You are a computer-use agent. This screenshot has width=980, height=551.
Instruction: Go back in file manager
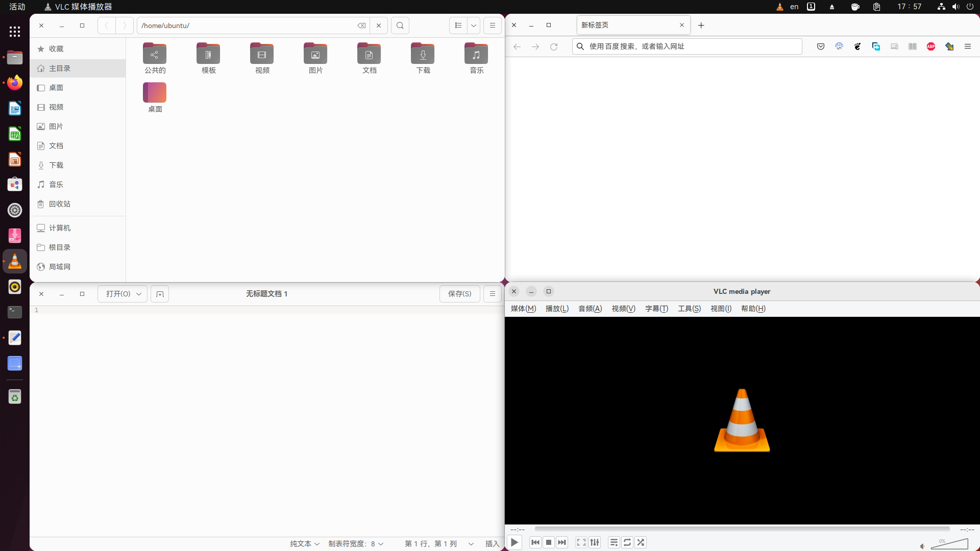click(x=107, y=26)
